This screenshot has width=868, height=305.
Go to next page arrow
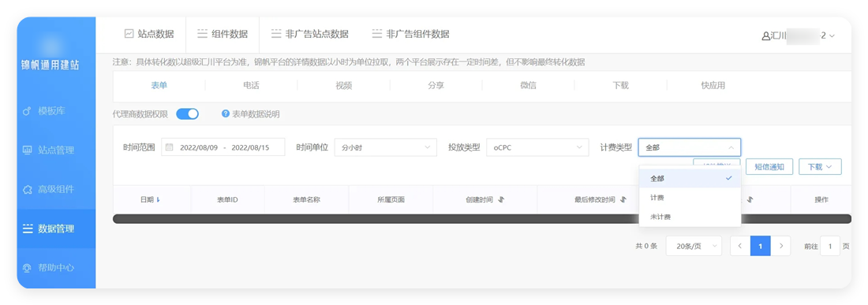781,246
